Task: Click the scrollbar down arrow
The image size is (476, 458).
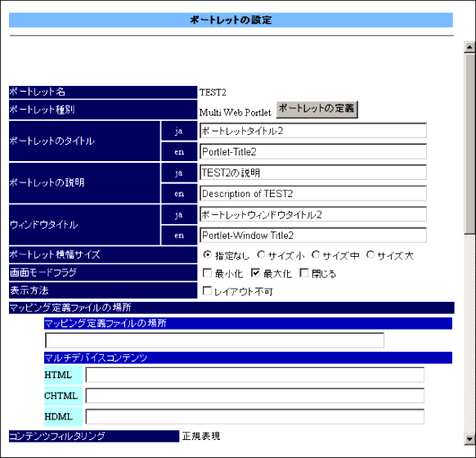Action: click(469, 439)
